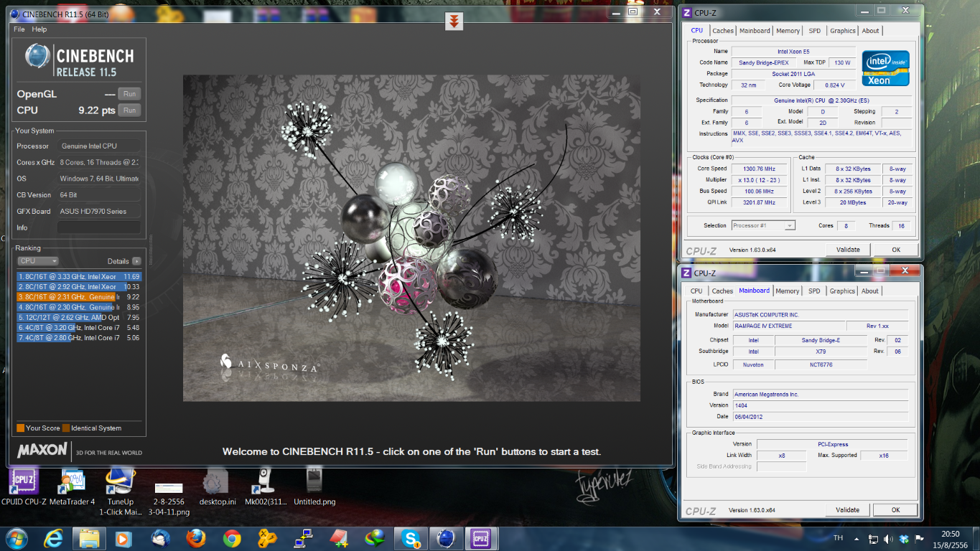Run the OpenGL benchmark test
Viewport: 980px width, 551px height.
point(129,94)
